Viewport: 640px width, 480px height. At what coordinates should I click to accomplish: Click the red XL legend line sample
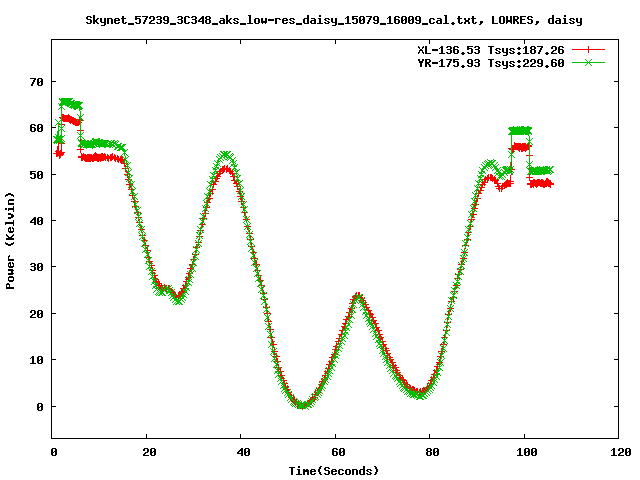(x=590, y=49)
